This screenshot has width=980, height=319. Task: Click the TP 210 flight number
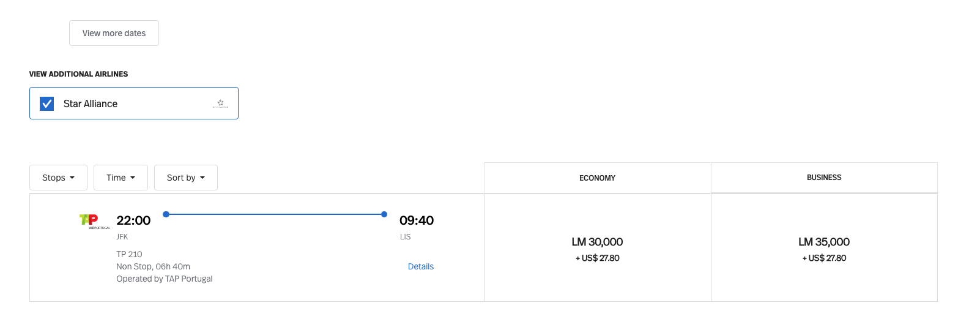pyautogui.click(x=129, y=254)
